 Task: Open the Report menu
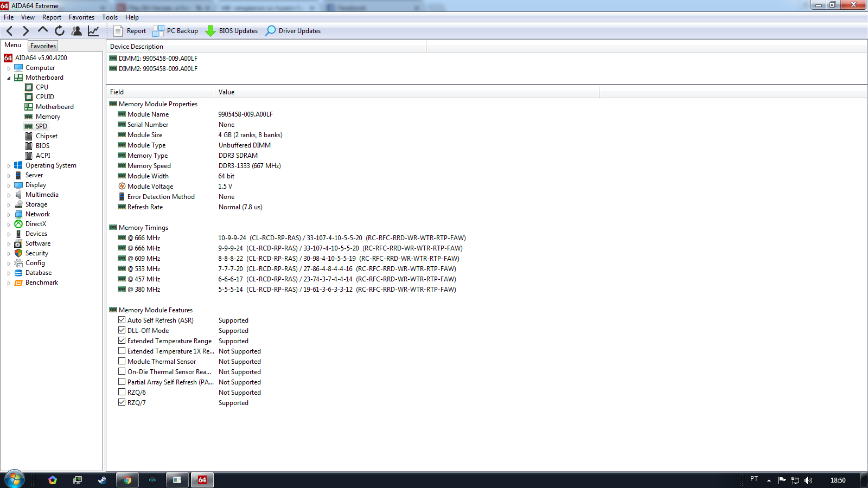click(x=52, y=17)
